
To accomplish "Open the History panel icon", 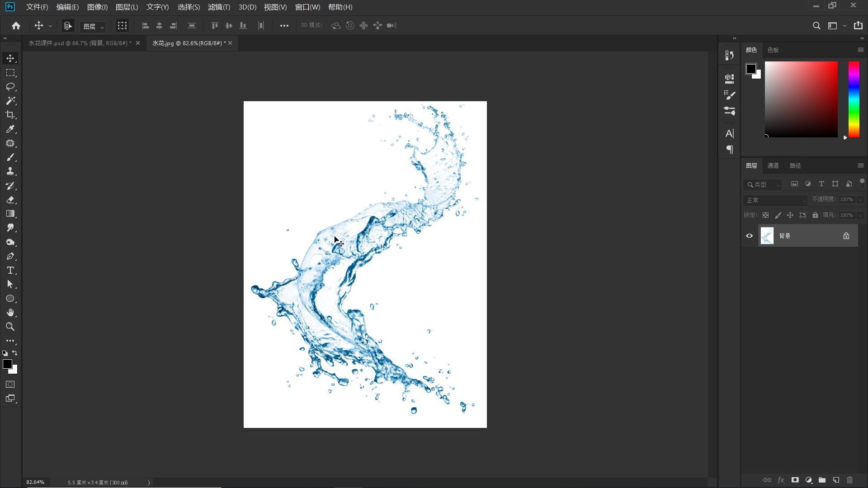I will click(729, 55).
